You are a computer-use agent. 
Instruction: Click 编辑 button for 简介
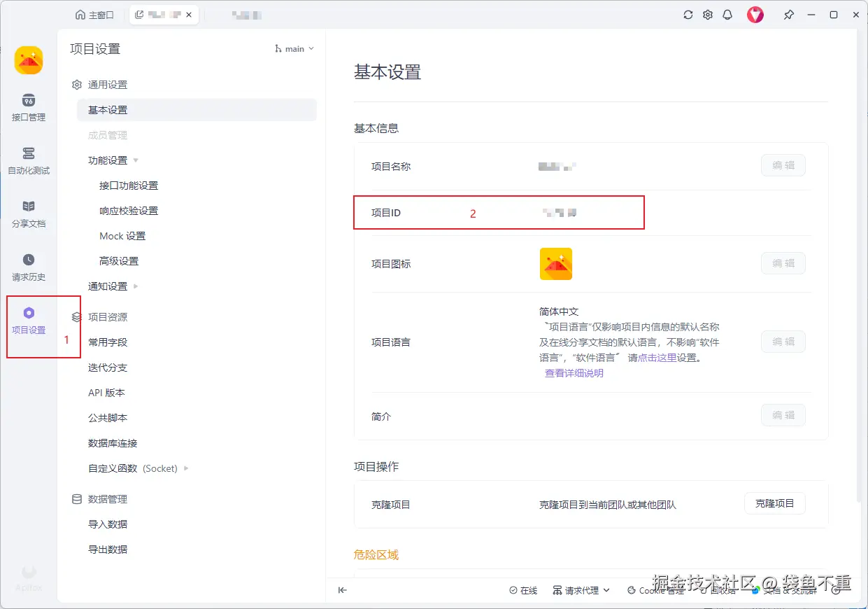click(783, 415)
